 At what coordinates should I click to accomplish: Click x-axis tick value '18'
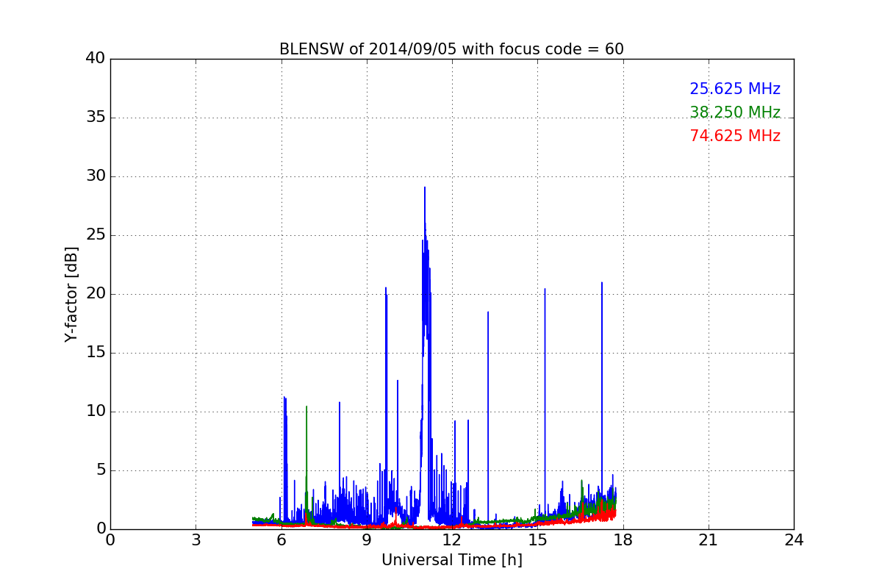tap(623, 540)
